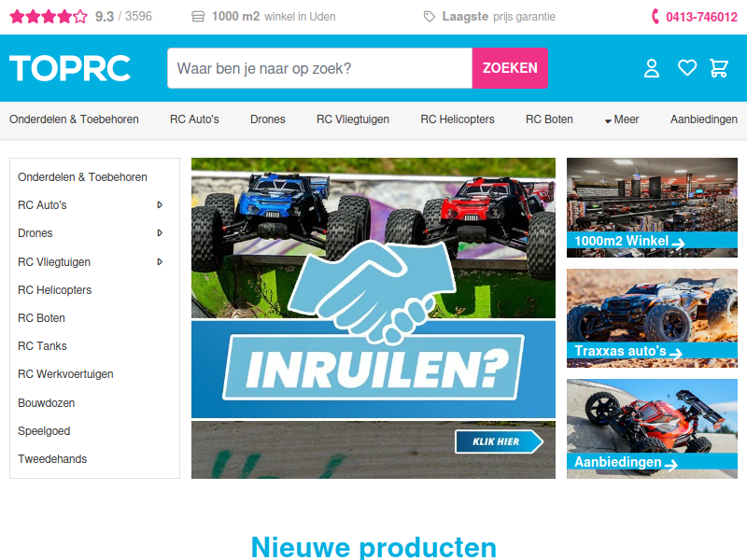Screen dimensions: 747x560
Task: Click the price tag icon beside Laagste
Action: tap(430, 17)
